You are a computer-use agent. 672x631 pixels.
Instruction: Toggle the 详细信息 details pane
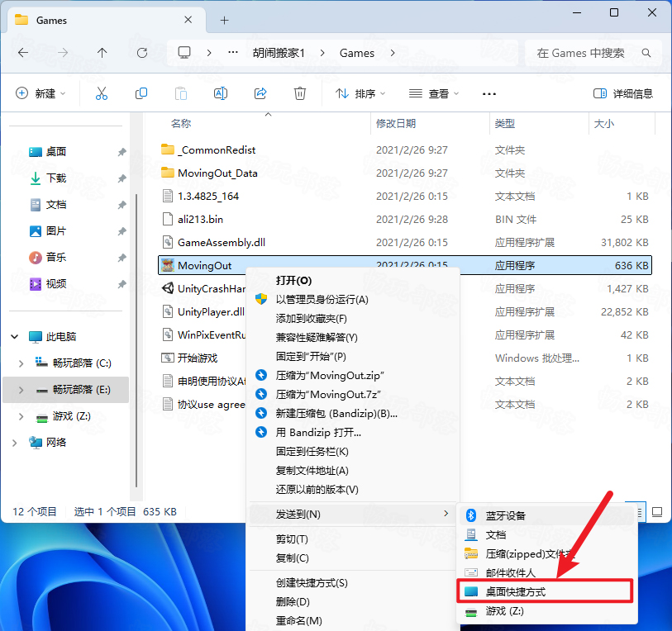[x=623, y=93]
